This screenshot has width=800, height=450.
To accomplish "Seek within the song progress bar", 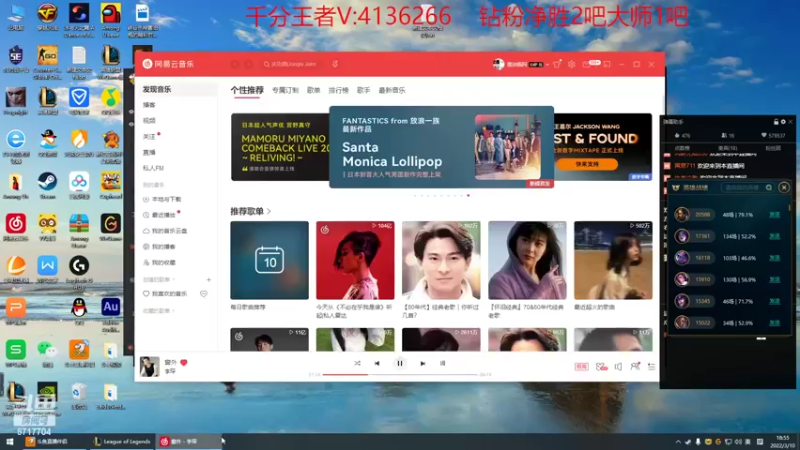I will tap(399, 374).
